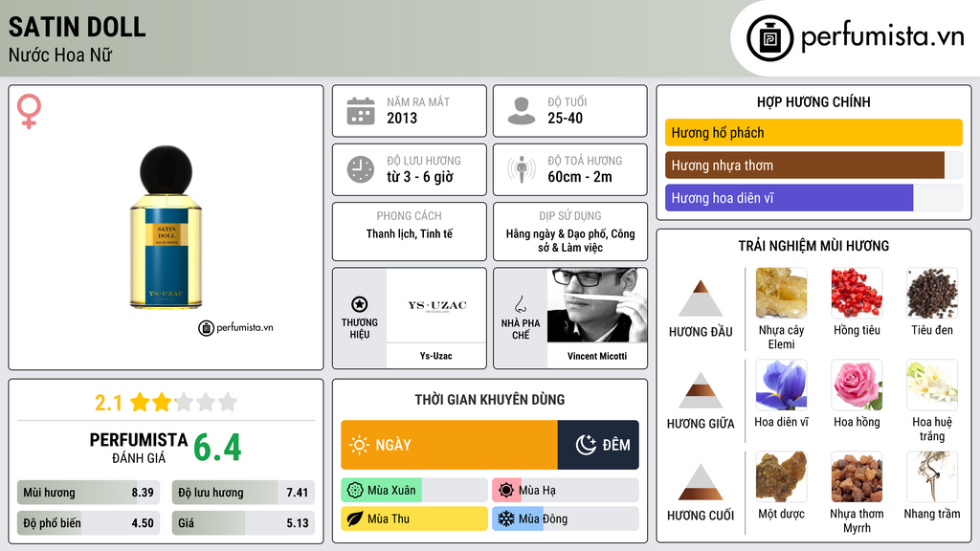Click the 2.1 star rating number
This screenshot has height=551, width=980.
(109, 403)
